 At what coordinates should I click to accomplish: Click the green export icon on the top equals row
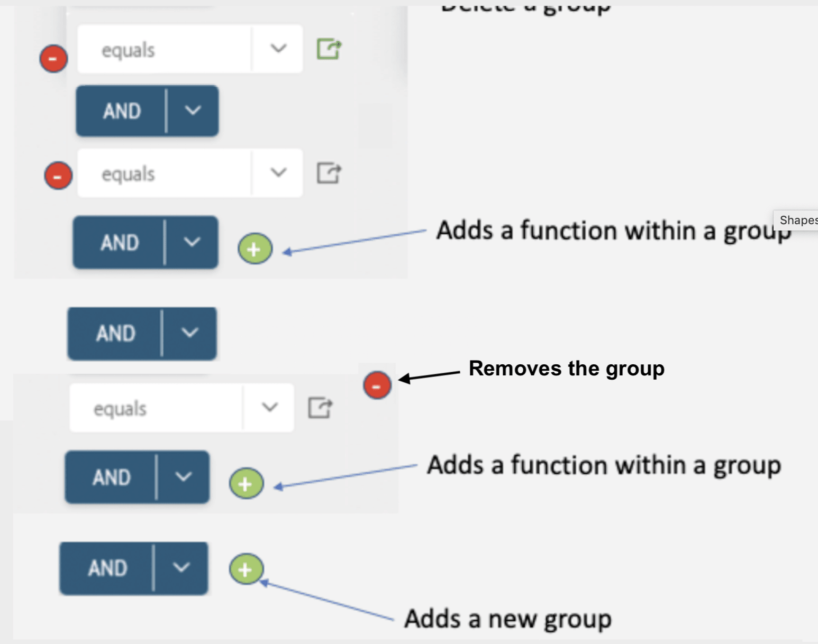point(329,49)
